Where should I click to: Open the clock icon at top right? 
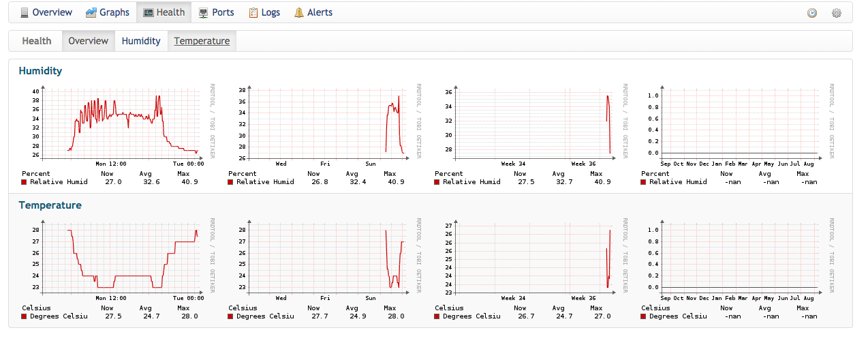tap(812, 13)
